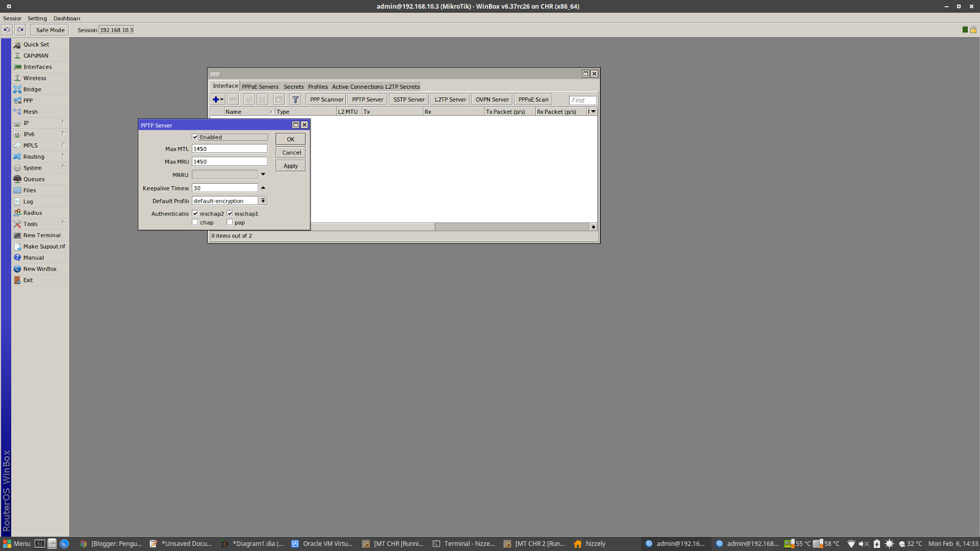Click Apply in PPTP Server dialog
This screenshot has height=551, width=980.
click(290, 166)
